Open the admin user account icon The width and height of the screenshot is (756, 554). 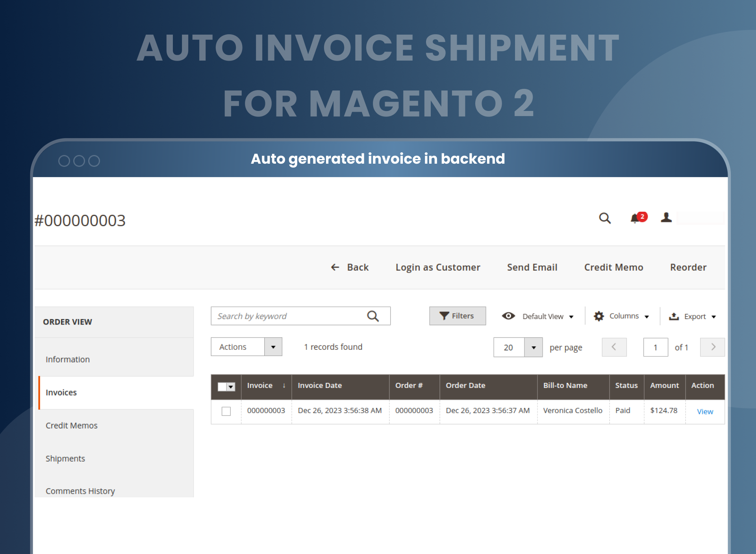click(666, 217)
